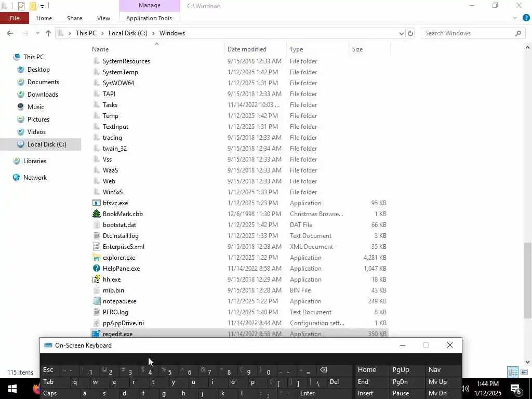Select the HelpPane.exe icon
This screenshot has height=399, width=532.
pyautogui.click(x=96, y=269)
